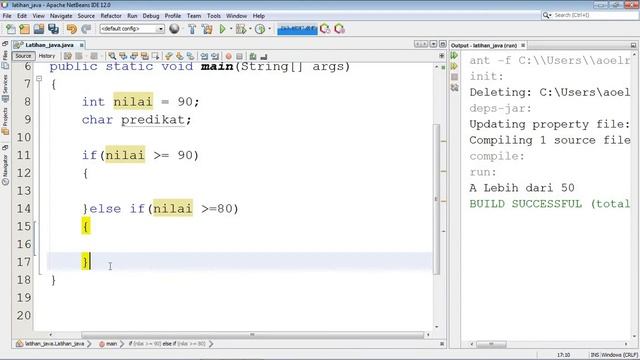Shift line left in editor toolbar
The width and height of the screenshot is (640, 360).
tap(204, 56)
